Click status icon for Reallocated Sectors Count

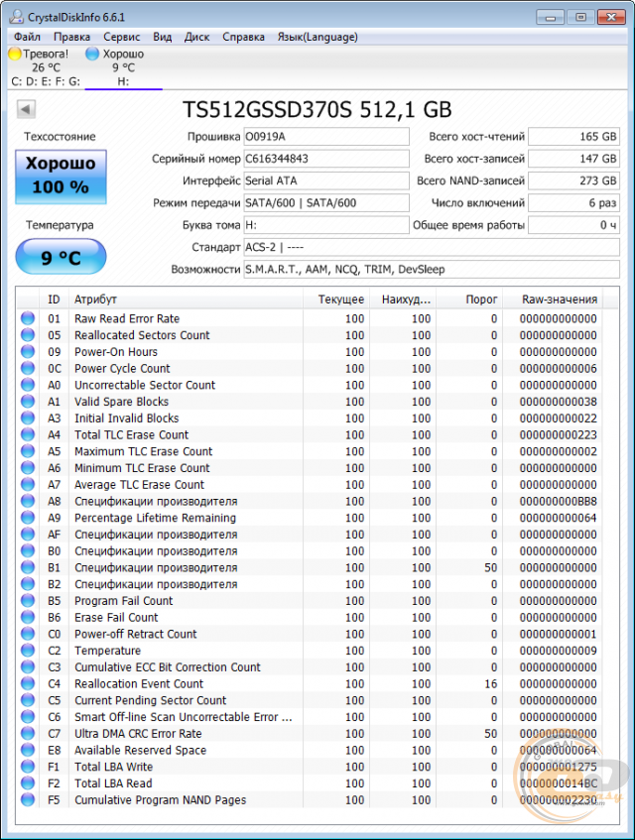[28, 335]
